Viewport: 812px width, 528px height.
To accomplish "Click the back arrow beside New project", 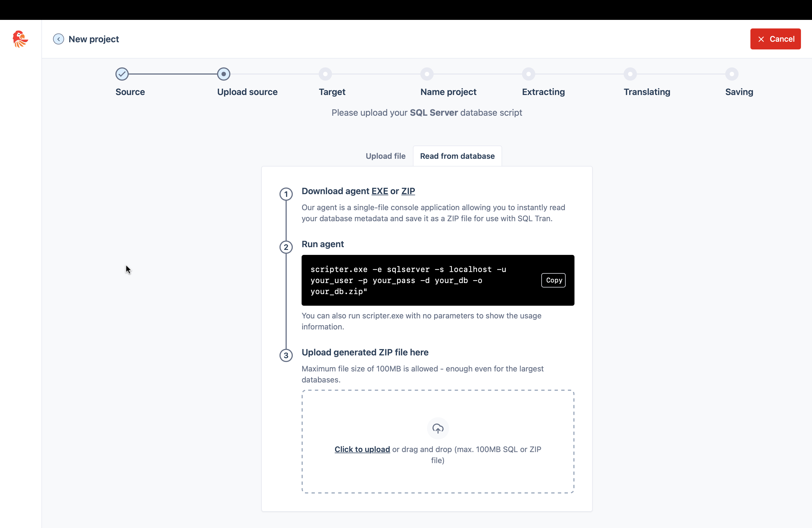I will pyautogui.click(x=58, y=39).
